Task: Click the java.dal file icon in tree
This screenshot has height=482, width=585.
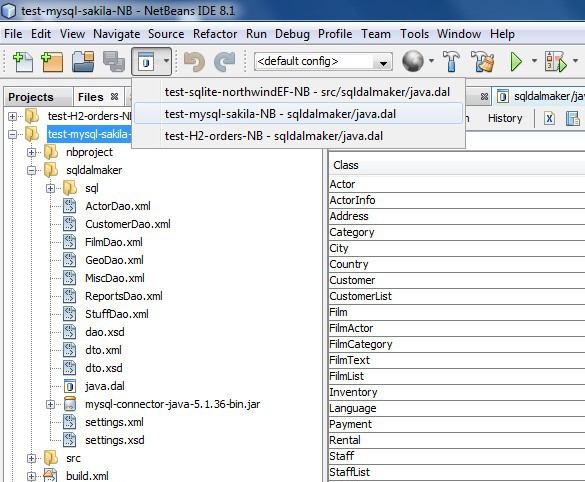Action: tap(70, 386)
